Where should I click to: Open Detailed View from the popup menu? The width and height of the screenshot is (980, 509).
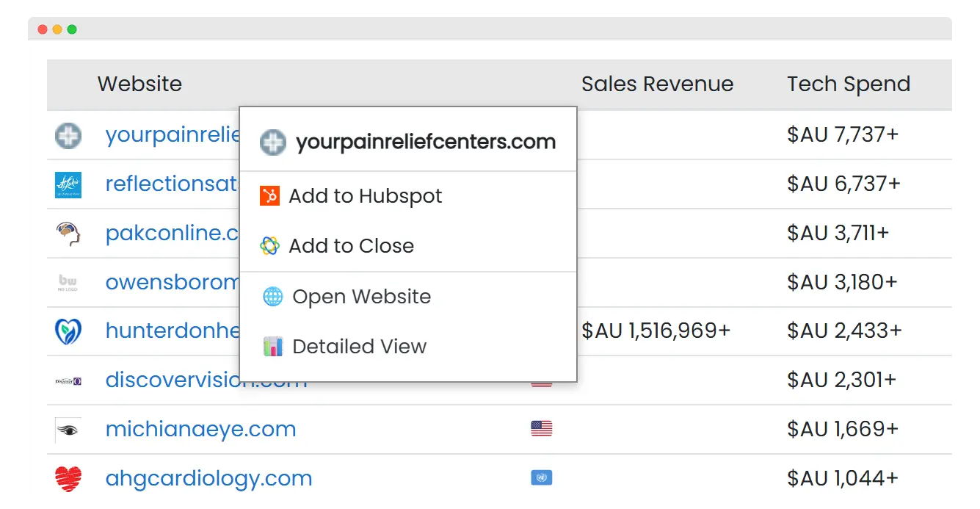(359, 347)
